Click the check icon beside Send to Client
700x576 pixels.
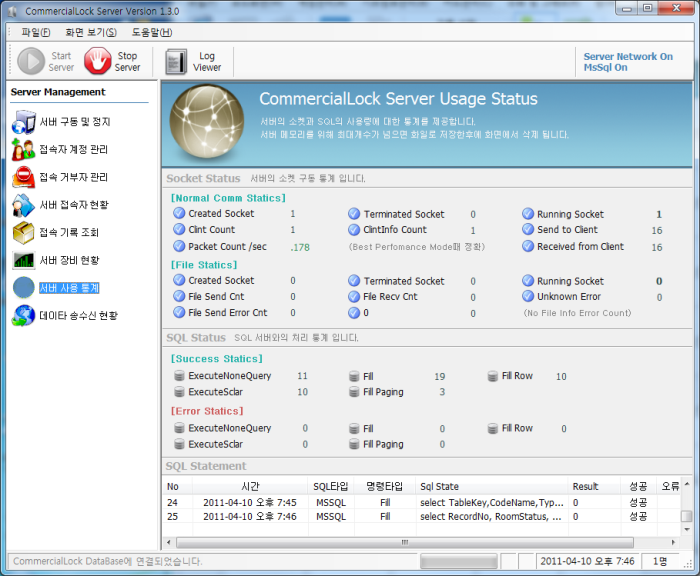(x=528, y=230)
